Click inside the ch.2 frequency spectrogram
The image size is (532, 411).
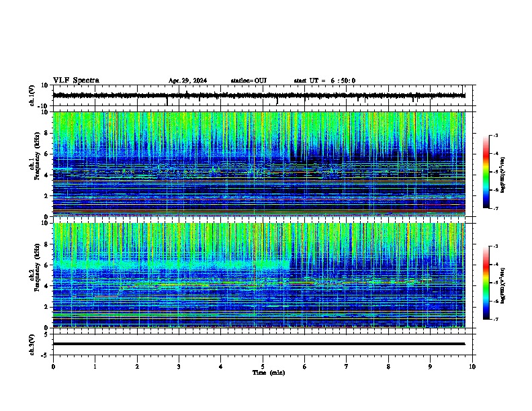[259, 275]
